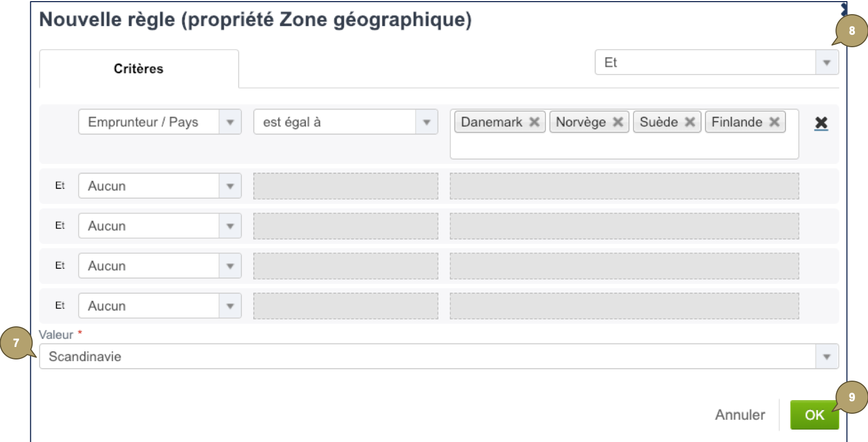Expand the est égal à operator dropdown
Image resolution: width=868 pixels, height=442 pixels.
(427, 122)
